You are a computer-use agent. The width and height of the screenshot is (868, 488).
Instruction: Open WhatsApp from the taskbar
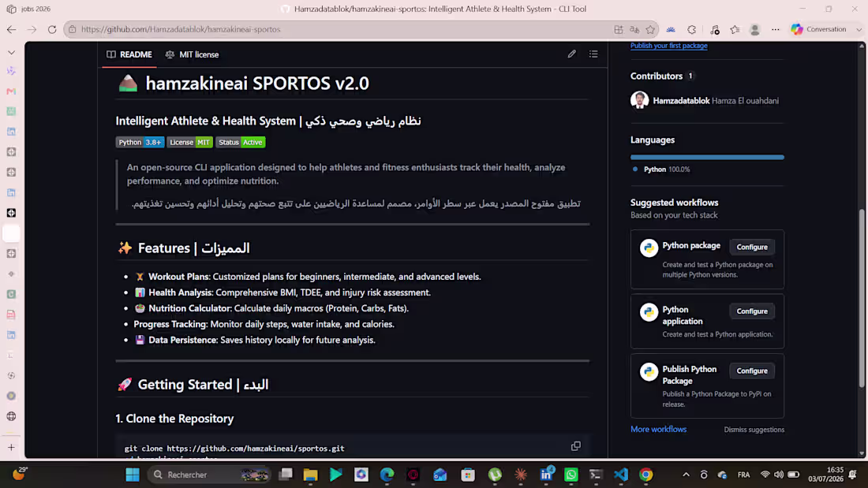pyautogui.click(x=571, y=475)
